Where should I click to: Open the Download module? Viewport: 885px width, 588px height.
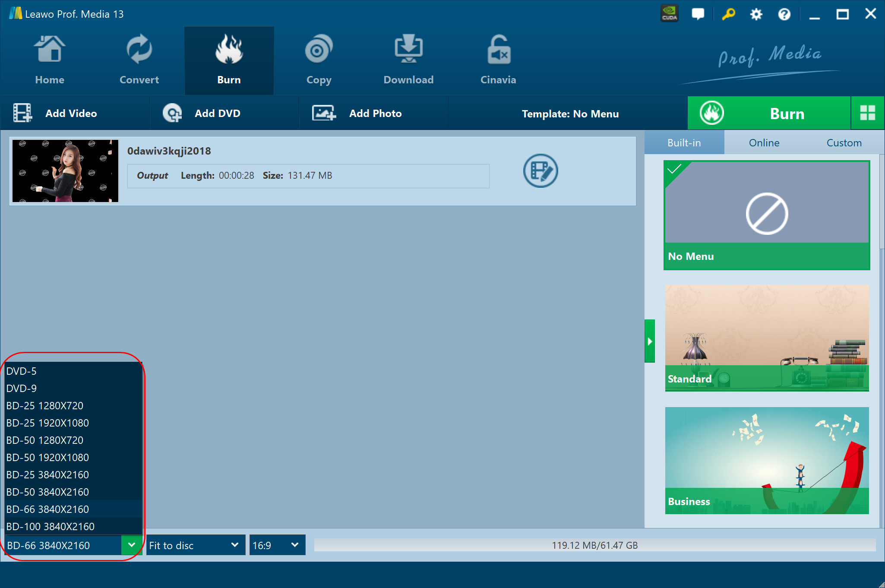tap(408, 60)
